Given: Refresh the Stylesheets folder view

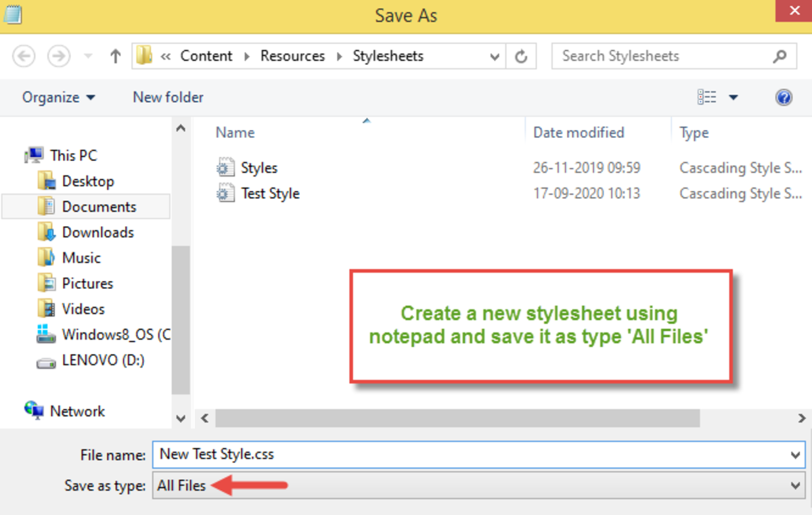Looking at the screenshot, I should coord(521,57).
